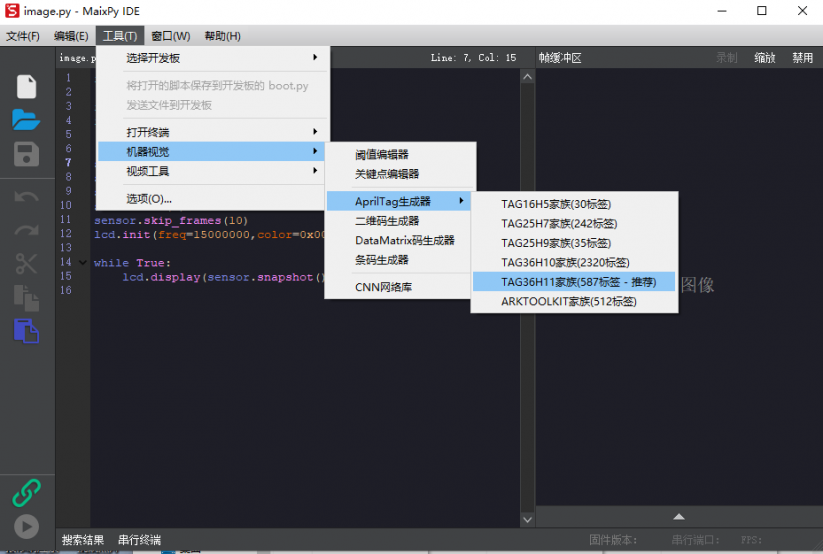The width and height of the screenshot is (823, 554).
Task: Click the 固件版本 status label
Action: pos(613,540)
